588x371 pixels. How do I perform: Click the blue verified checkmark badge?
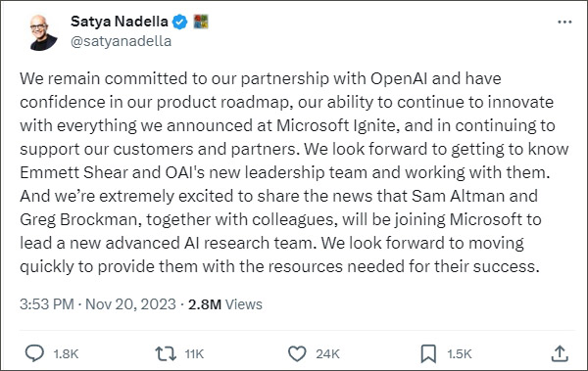click(179, 22)
